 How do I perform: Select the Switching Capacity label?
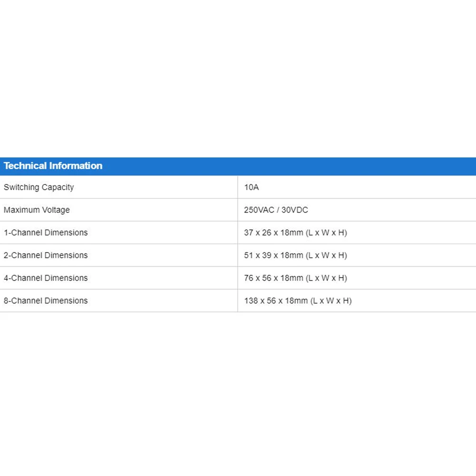pyautogui.click(x=39, y=187)
